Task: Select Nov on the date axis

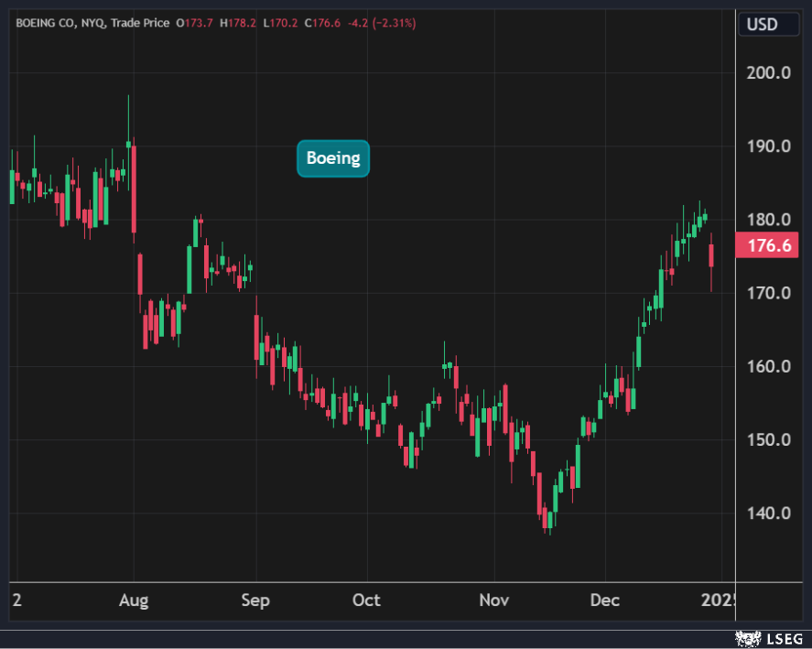Action: 493,600
